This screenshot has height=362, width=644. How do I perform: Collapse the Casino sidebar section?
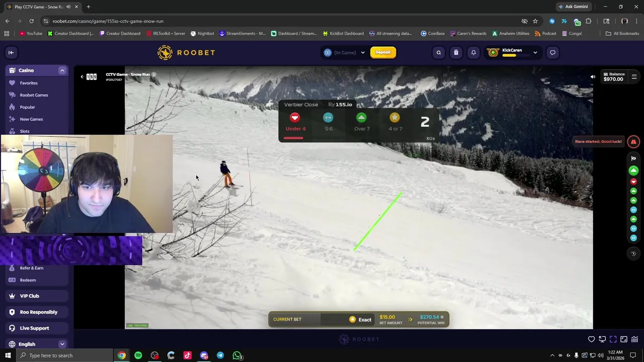(62, 70)
